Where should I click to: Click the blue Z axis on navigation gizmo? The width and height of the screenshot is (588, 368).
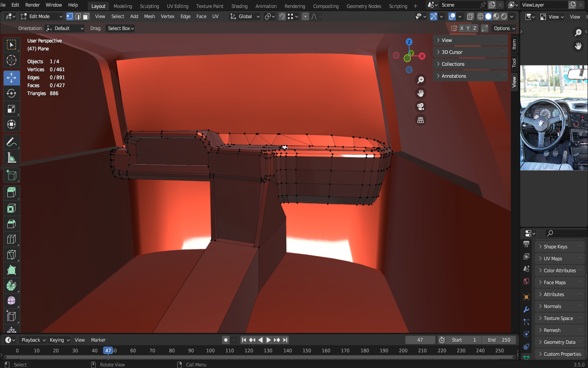(409, 42)
